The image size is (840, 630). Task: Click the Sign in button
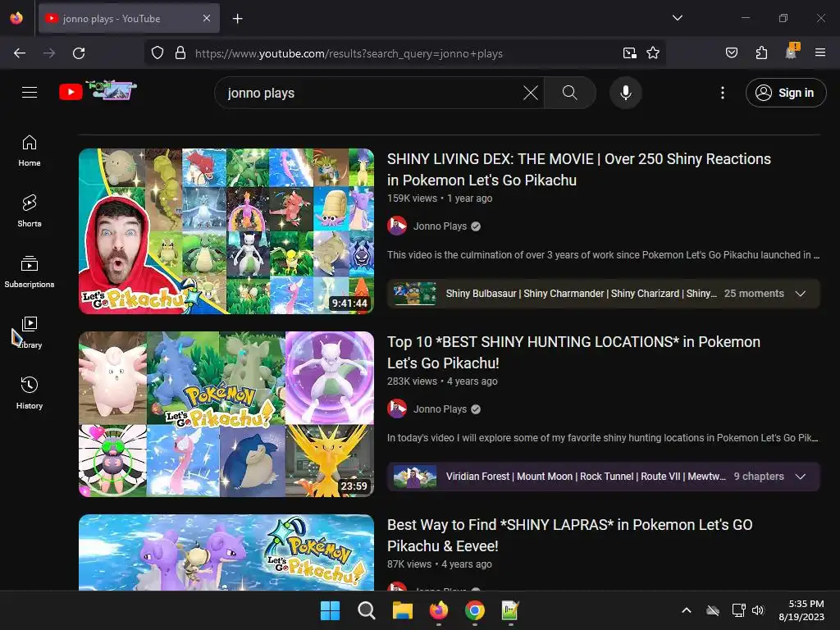click(x=785, y=93)
